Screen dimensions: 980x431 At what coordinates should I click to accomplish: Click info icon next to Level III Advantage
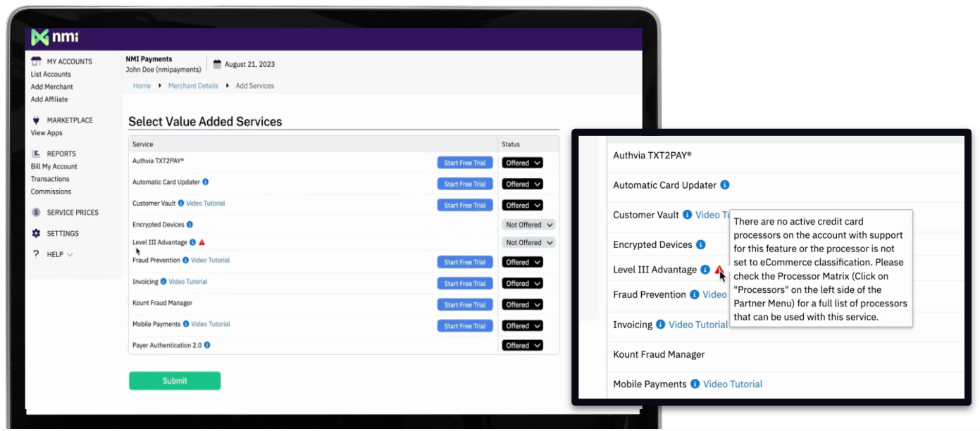click(192, 242)
